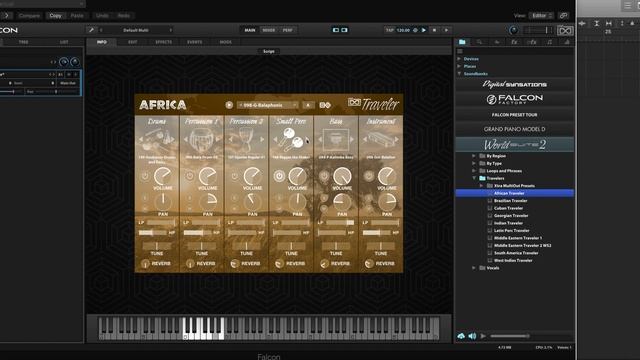Show previous Bass instrument with the left arrow
Screen dimensions: 640x360
pos(320,139)
